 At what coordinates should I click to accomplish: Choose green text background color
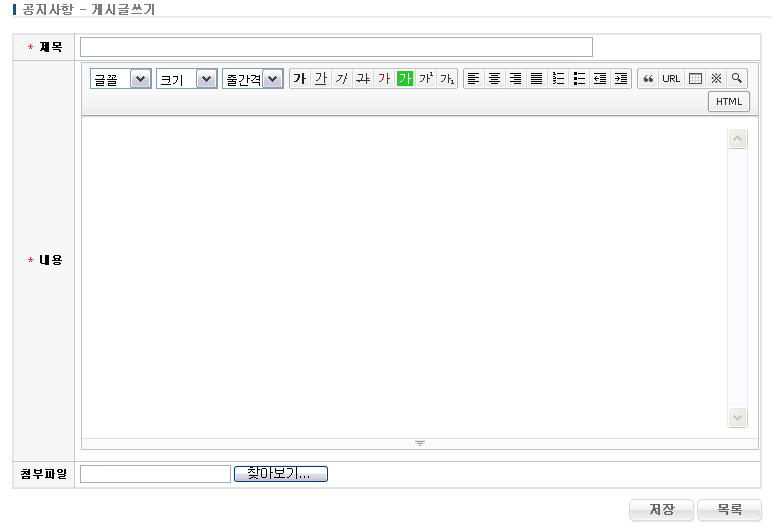point(405,79)
